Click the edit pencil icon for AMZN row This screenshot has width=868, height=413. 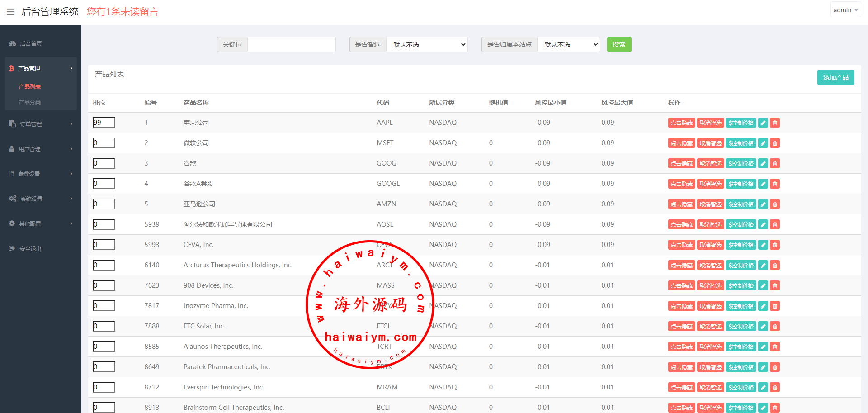(763, 204)
